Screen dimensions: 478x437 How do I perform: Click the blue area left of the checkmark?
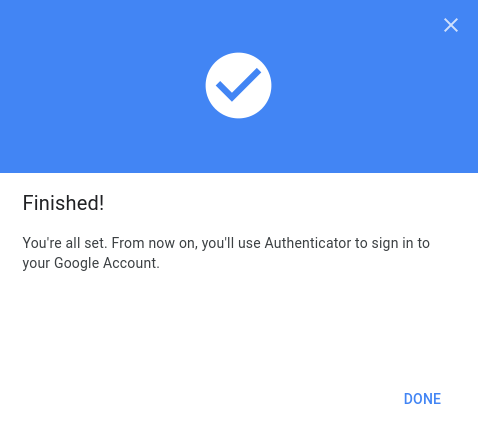coord(100,85)
